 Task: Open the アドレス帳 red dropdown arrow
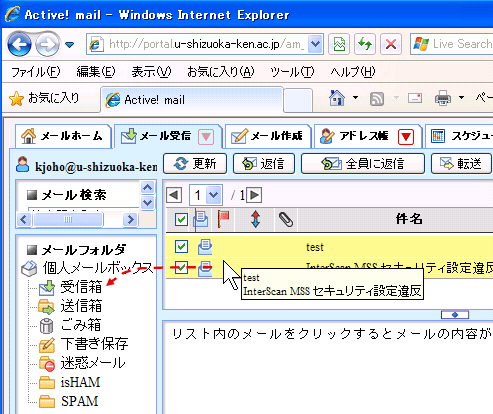pos(406,137)
